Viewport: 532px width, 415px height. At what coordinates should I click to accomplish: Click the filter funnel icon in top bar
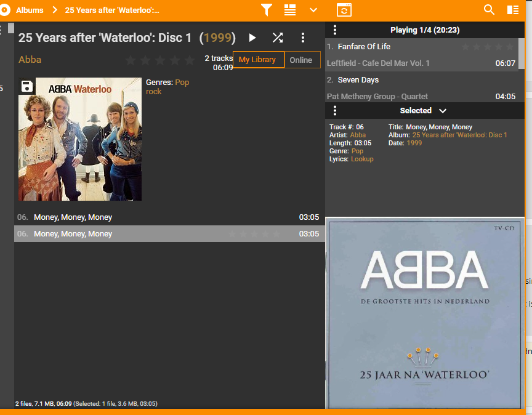coord(266,10)
